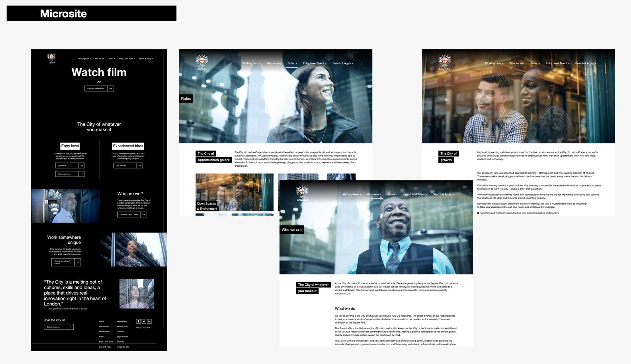Click arrow icon beside Find your careers today

(x=111, y=88)
